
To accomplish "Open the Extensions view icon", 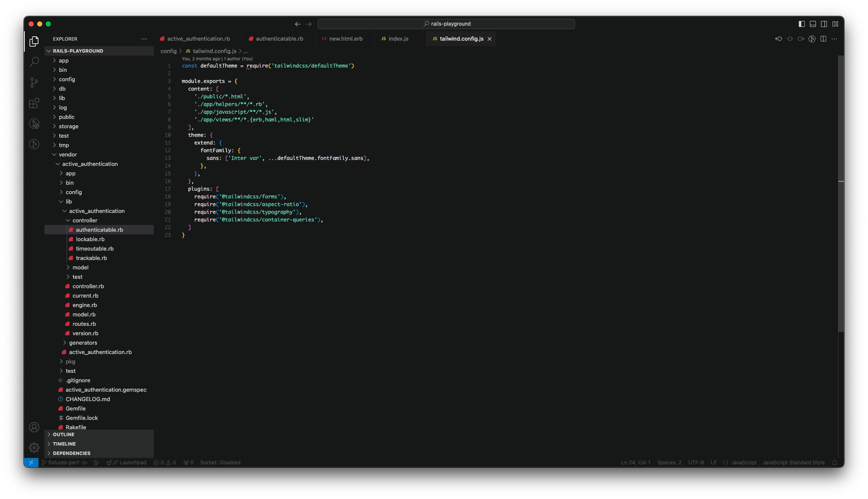I will tap(34, 103).
